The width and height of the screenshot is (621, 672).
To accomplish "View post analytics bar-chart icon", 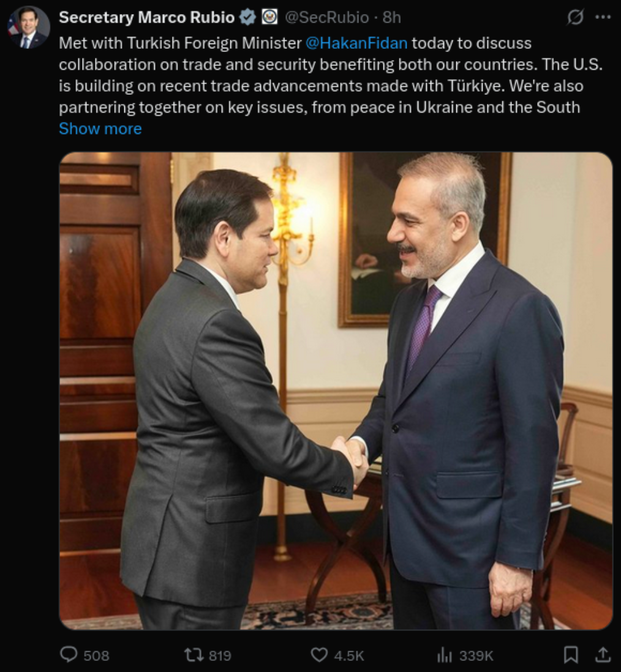I will [444, 655].
